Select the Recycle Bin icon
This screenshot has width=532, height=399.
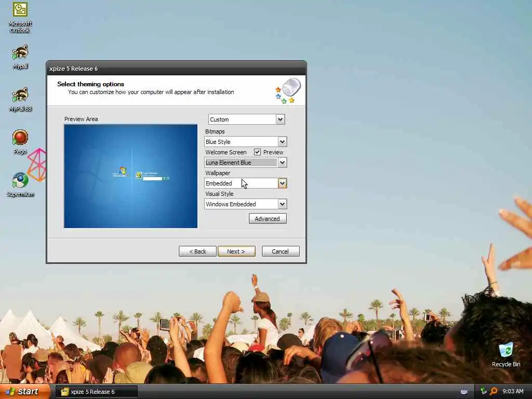[x=506, y=355]
